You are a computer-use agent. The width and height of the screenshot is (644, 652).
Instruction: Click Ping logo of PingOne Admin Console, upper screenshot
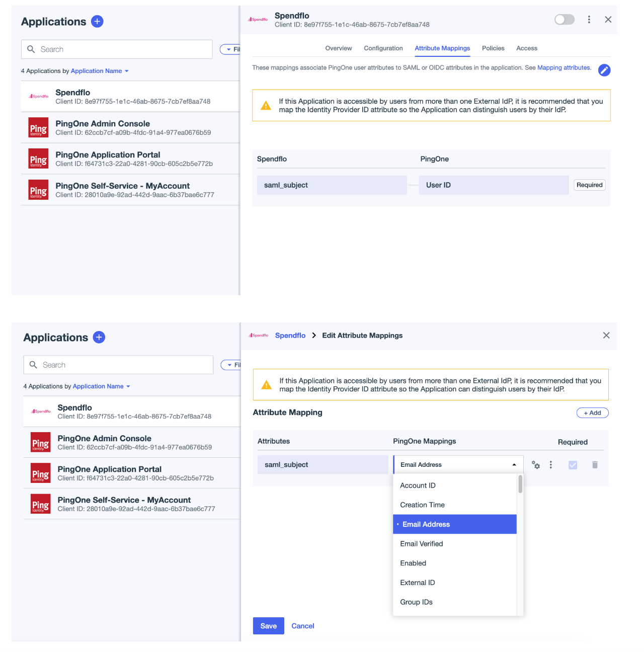click(x=39, y=128)
